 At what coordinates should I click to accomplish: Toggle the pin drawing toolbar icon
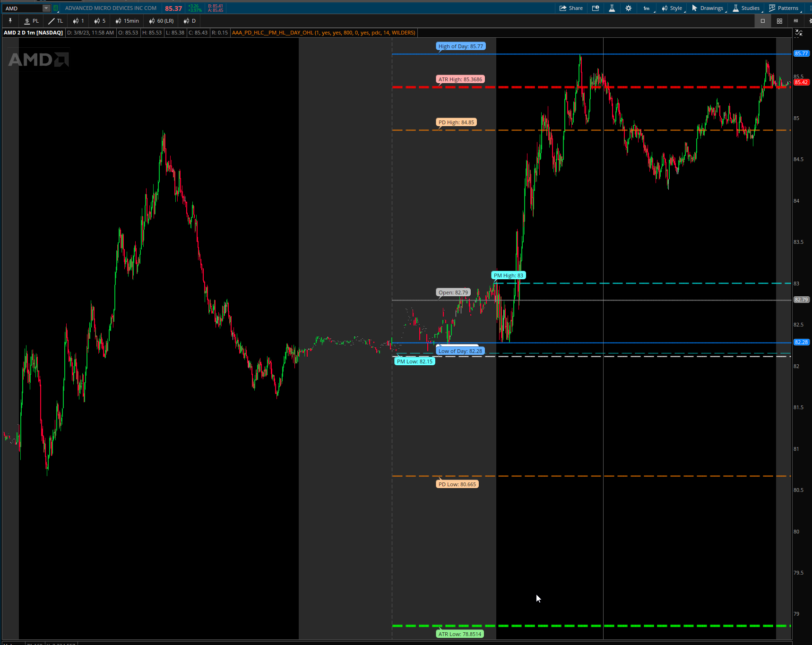10,21
